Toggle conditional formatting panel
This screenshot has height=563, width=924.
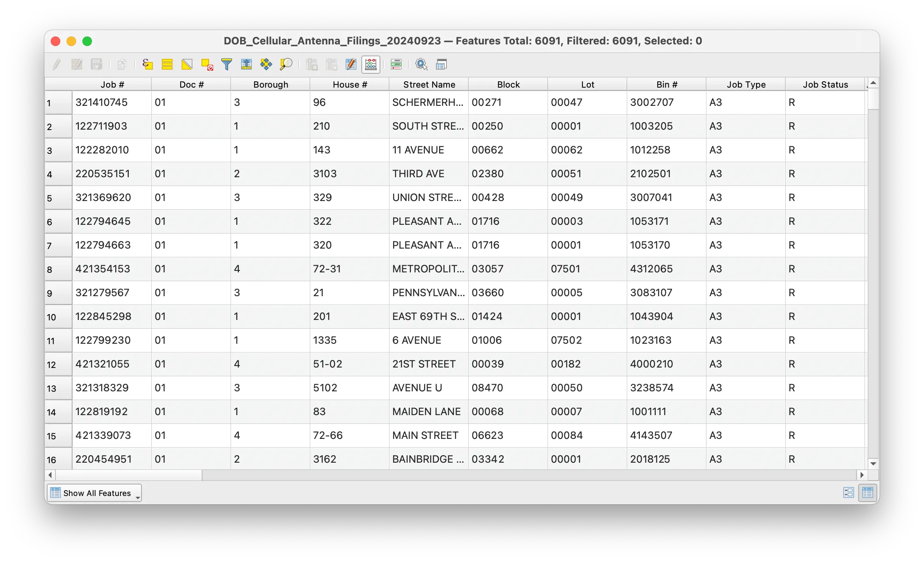397,64
